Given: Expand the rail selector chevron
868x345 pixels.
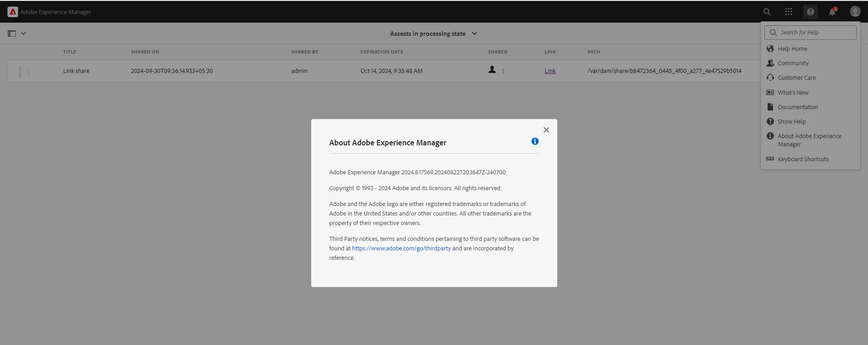Looking at the screenshot, I should coord(24,34).
